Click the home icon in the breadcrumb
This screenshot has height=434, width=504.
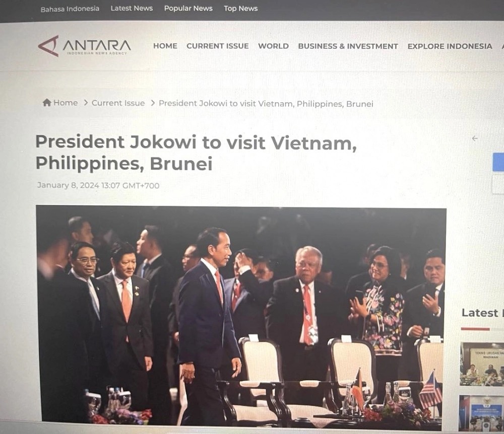pos(47,103)
